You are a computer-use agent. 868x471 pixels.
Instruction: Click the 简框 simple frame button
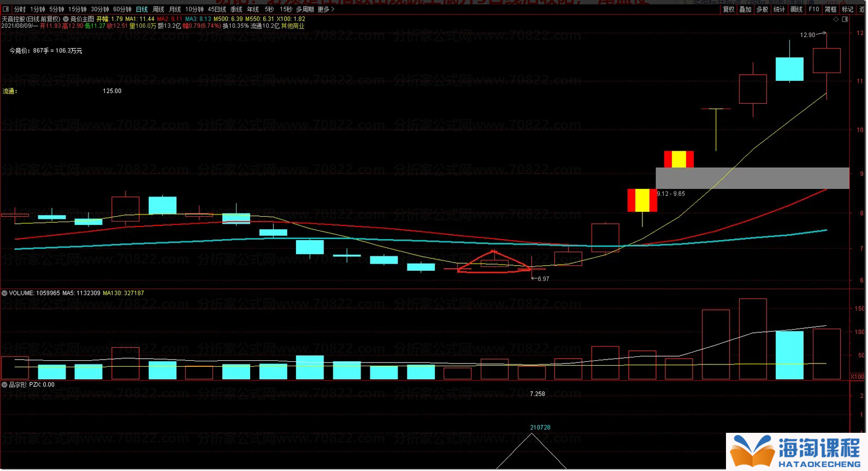click(831, 9)
